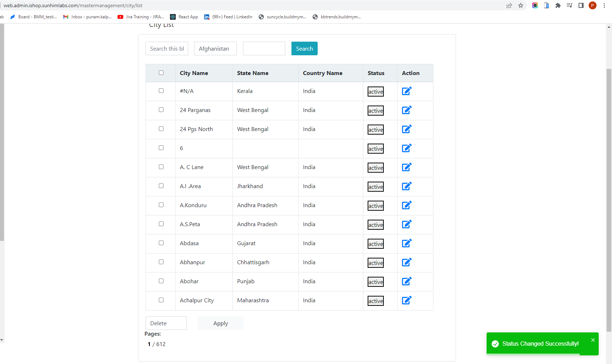The height and width of the screenshot is (364, 612).
Task: Open the Delete bulk action dropdown
Action: coord(166,323)
